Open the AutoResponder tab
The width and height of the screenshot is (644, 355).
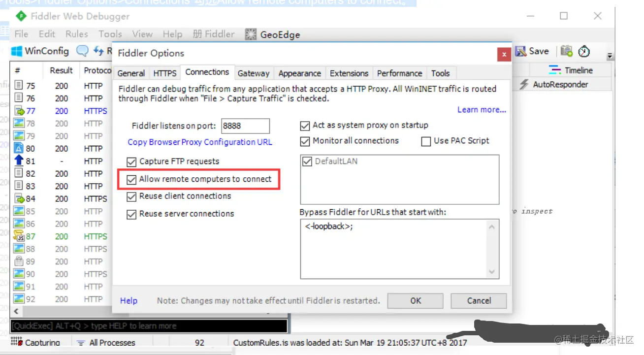(x=554, y=84)
